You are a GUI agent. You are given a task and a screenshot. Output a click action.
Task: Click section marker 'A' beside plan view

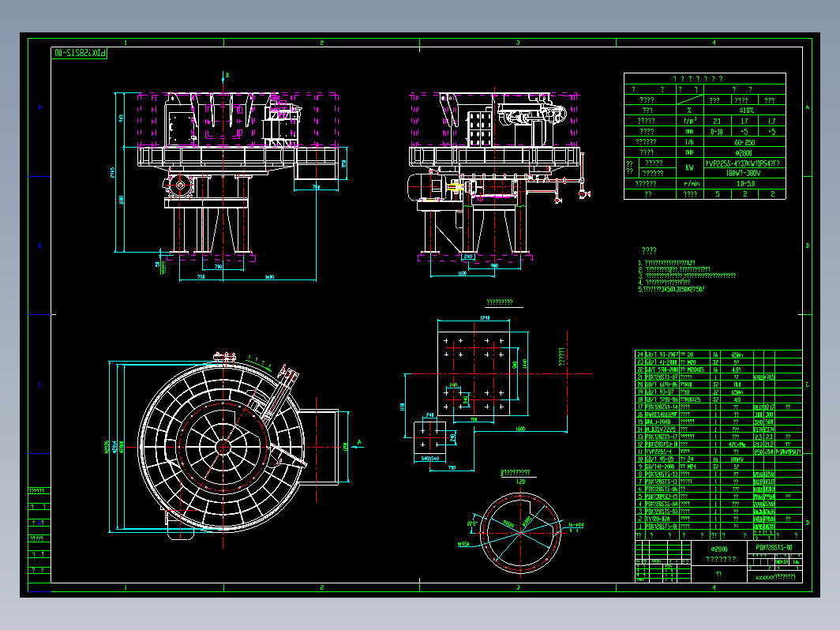[x=359, y=442]
